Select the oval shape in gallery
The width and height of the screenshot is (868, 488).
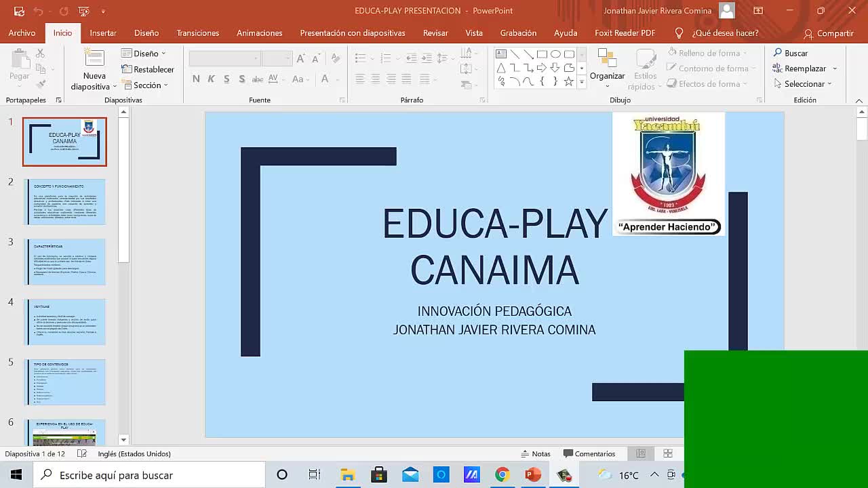pyautogui.click(x=555, y=54)
